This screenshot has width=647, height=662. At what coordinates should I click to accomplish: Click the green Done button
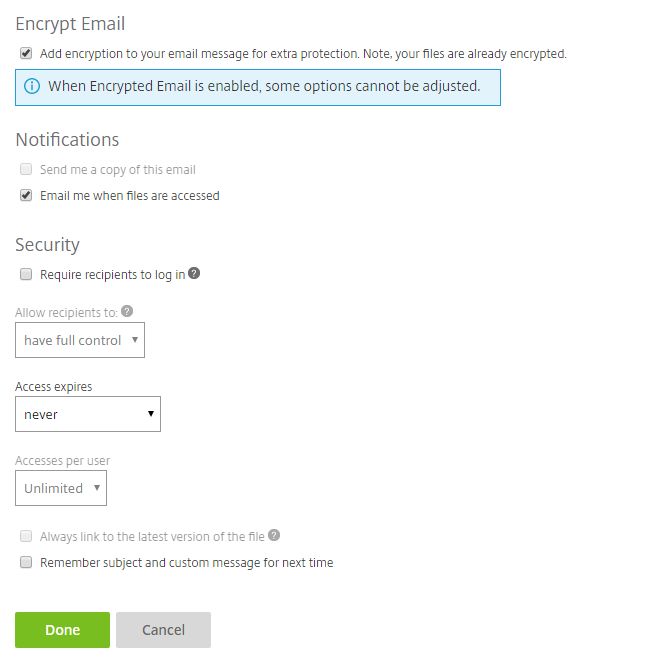[x=63, y=630]
